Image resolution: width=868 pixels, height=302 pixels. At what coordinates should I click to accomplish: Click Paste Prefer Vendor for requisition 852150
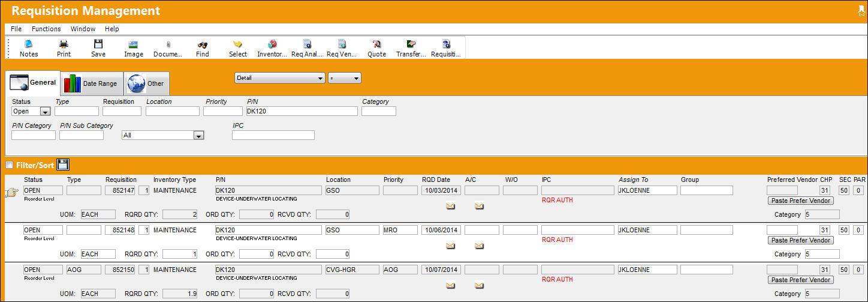[800, 280]
